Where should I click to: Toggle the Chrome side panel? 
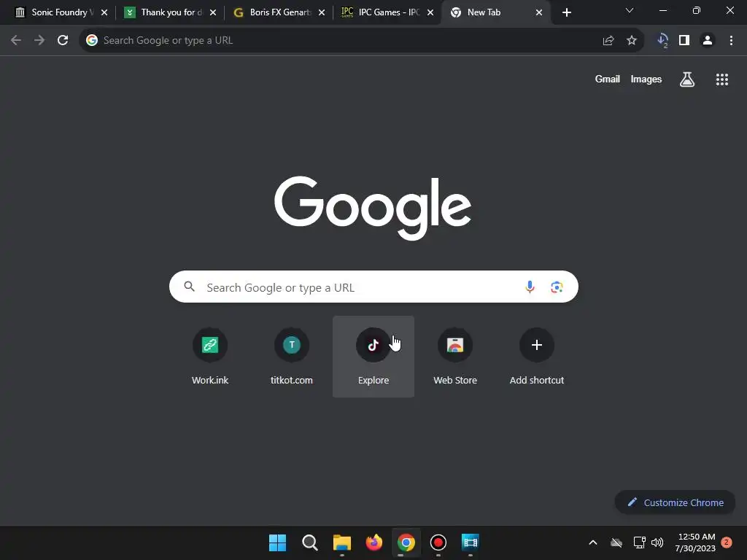point(684,41)
